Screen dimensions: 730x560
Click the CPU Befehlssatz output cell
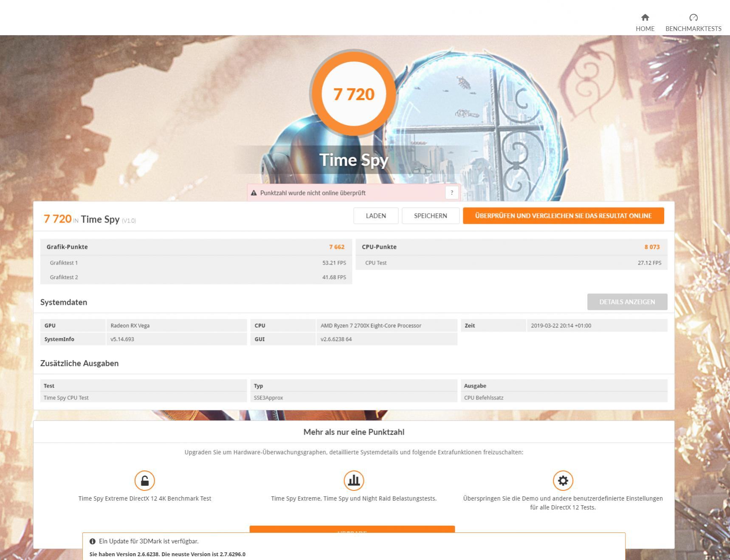[x=564, y=398]
